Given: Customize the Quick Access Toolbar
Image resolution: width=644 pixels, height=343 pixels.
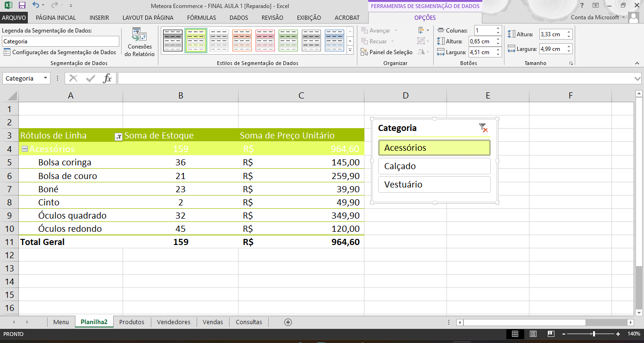Looking at the screenshot, I should click(x=71, y=6).
